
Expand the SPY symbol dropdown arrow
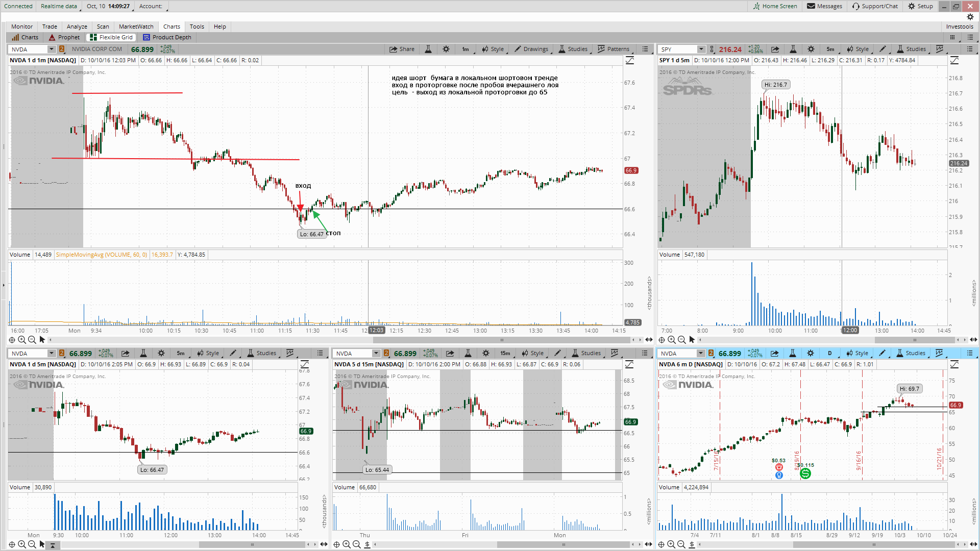point(701,49)
